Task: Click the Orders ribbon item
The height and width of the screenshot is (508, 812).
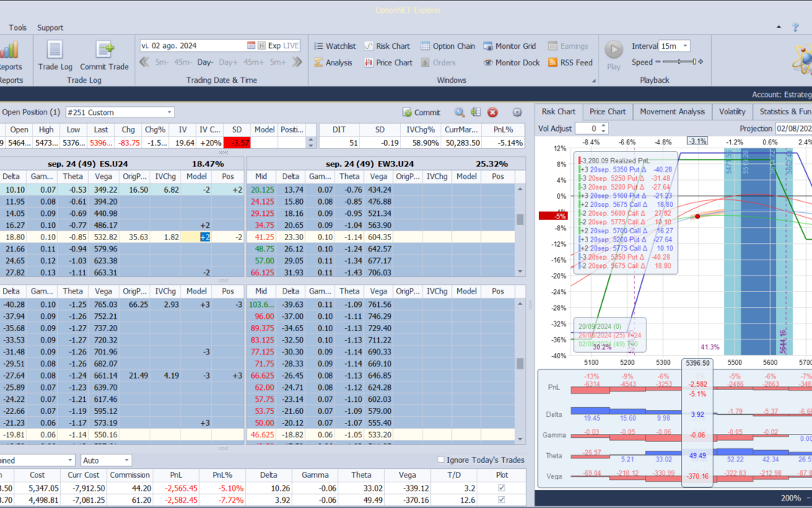Action: click(438, 62)
